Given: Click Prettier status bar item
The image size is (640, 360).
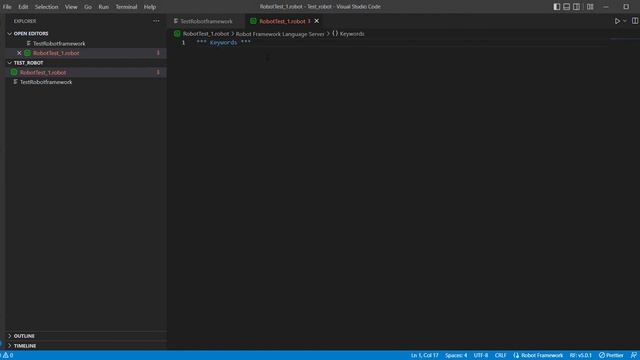Looking at the screenshot, I should tap(611, 356).
